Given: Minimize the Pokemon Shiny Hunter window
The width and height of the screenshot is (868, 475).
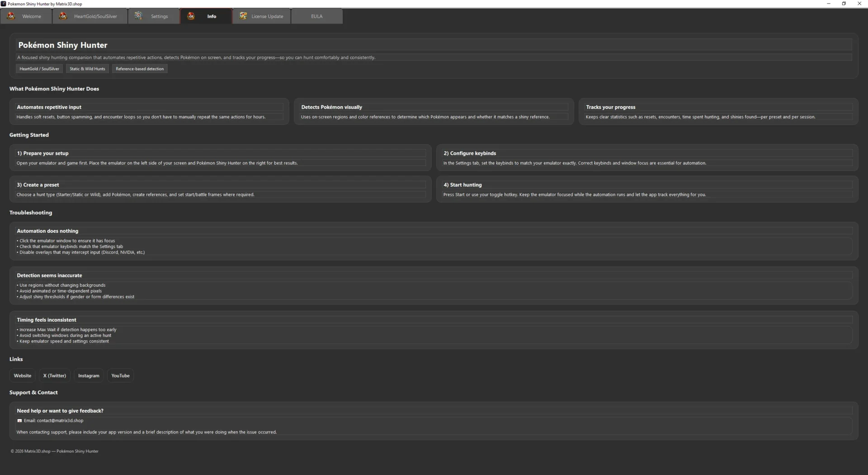Looking at the screenshot, I should click(829, 4).
